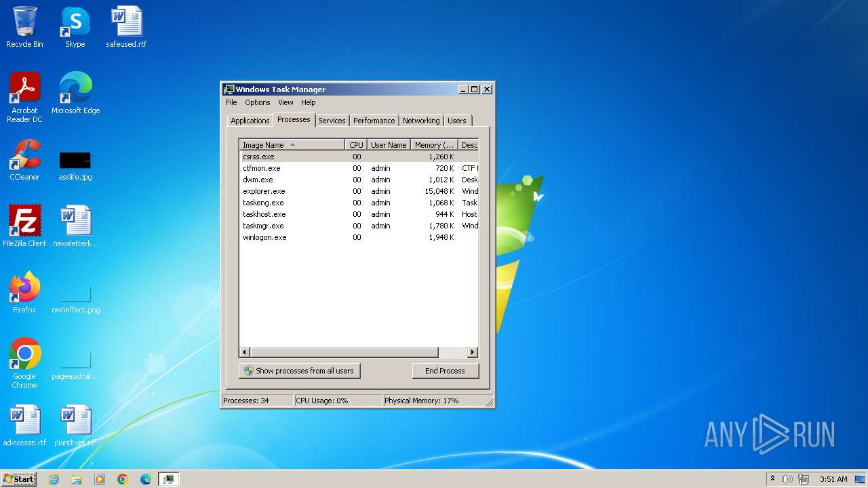
Task: Open the network tray icon
Action: pyautogui.click(x=804, y=479)
